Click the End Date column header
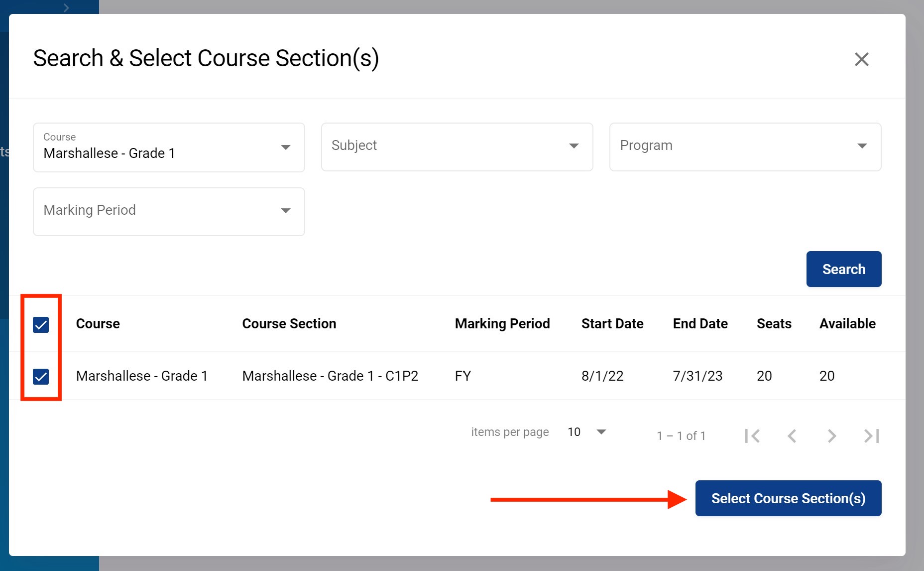 [x=700, y=324]
